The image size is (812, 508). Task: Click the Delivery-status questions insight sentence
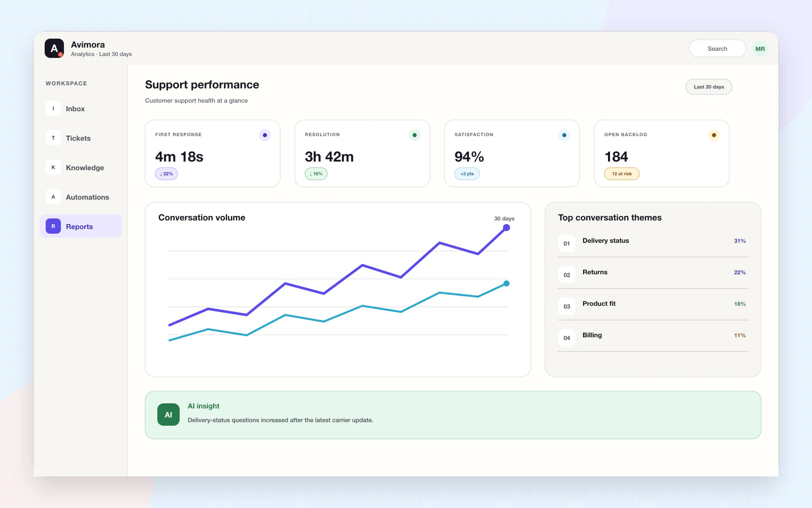click(x=280, y=420)
